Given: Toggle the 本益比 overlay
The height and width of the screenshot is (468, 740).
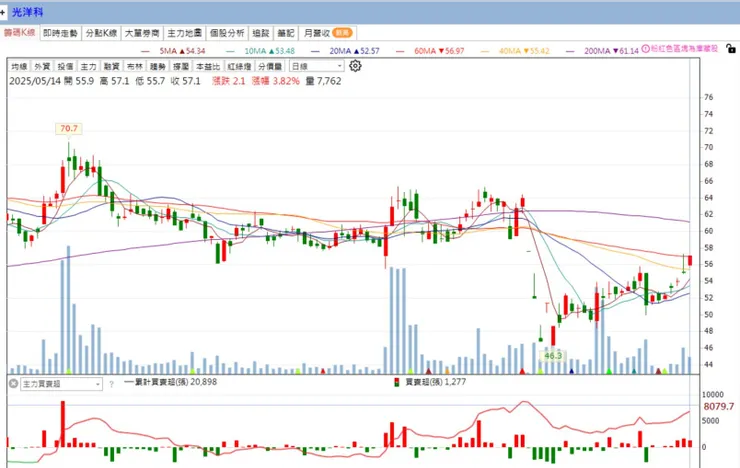Looking at the screenshot, I should click(x=208, y=67).
